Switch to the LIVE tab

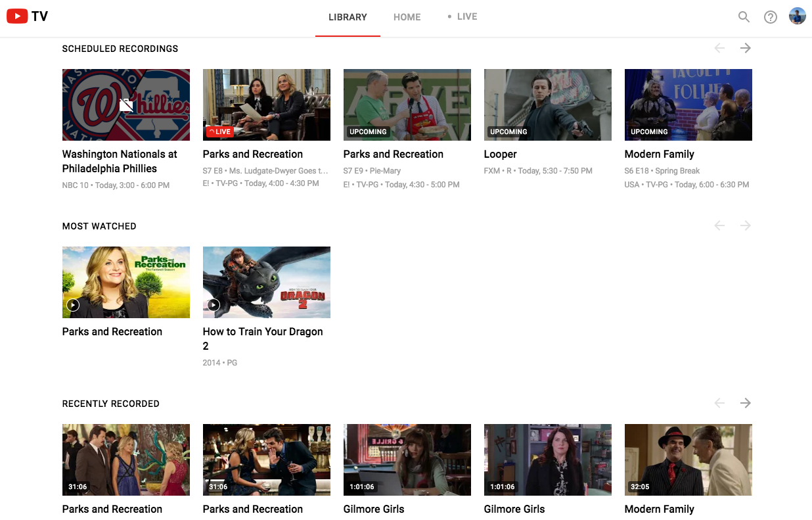point(462,16)
